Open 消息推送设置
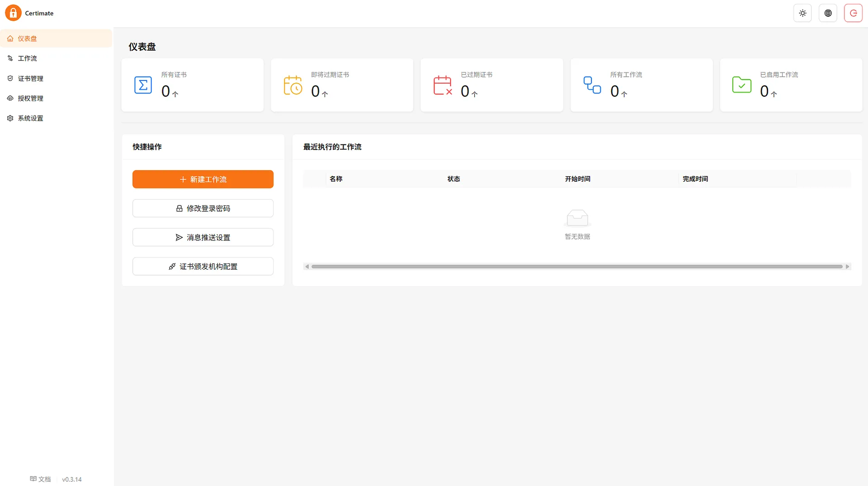Image resolution: width=868 pixels, height=486 pixels. 203,237
